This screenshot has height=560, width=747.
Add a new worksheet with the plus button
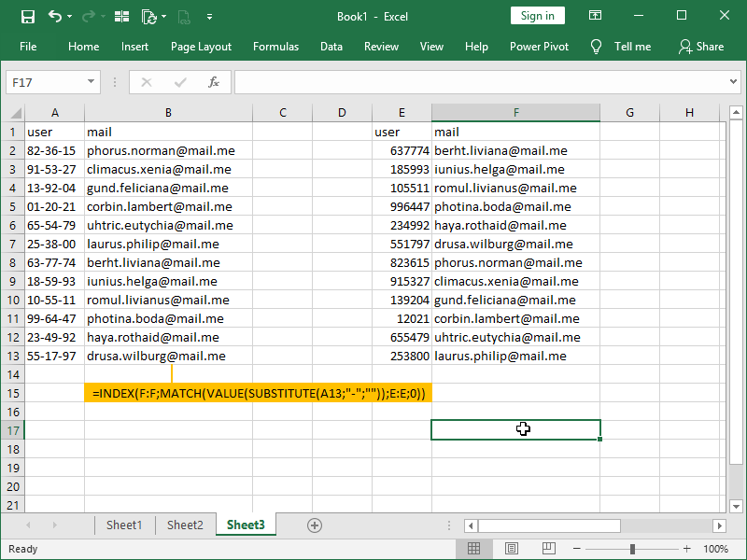click(314, 525)
